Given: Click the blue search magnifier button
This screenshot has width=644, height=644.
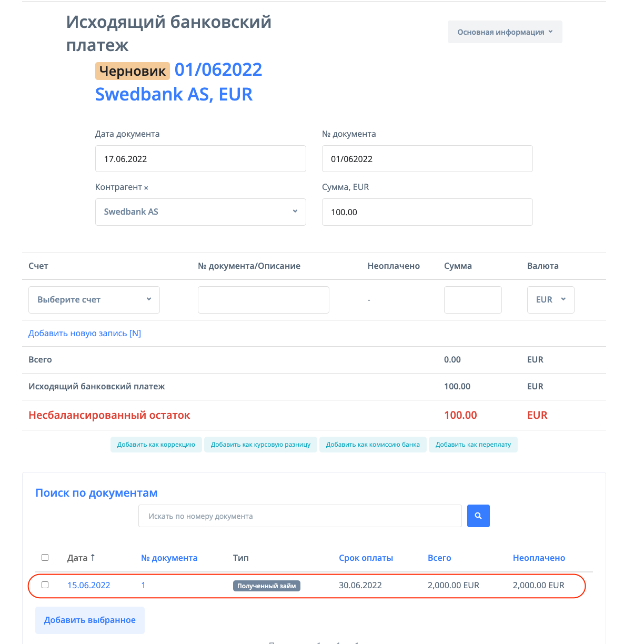Looking at the screenshot, I should click(478, 516).
